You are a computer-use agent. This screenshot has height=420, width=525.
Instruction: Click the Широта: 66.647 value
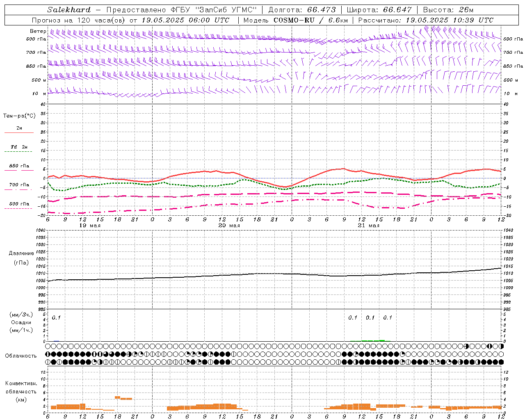379,10
